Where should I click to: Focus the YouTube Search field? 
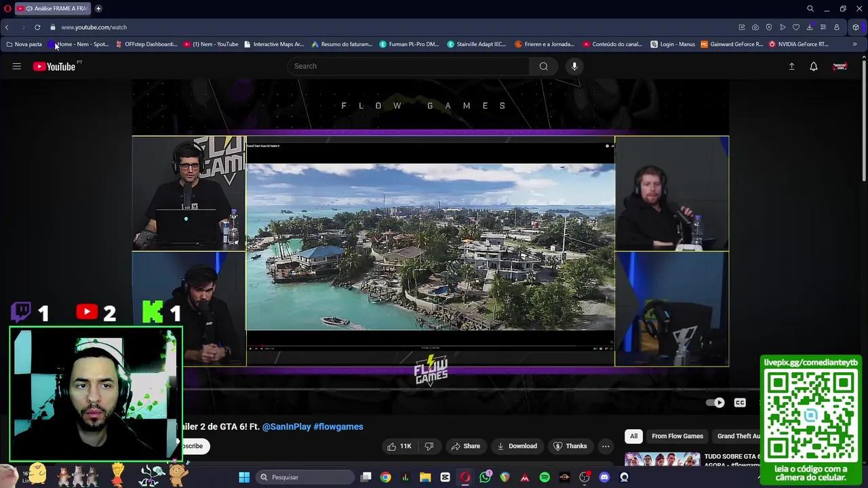(408, 66)
